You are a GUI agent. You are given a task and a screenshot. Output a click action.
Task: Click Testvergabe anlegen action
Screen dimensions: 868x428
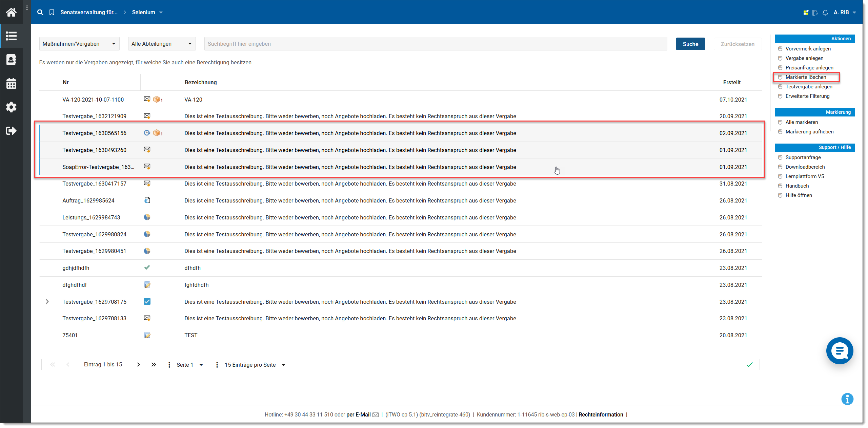point(808,86)
